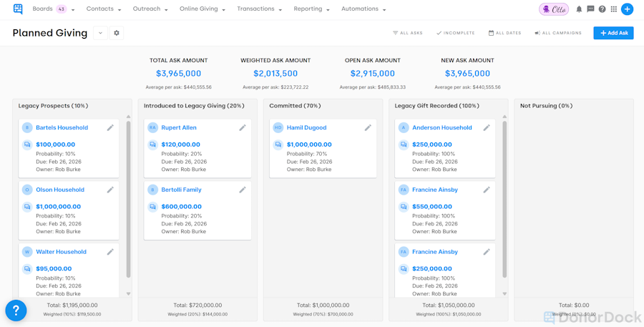Open the Otto assistant
This screenshot has width=644, height=327.
[x=554, y=9]
